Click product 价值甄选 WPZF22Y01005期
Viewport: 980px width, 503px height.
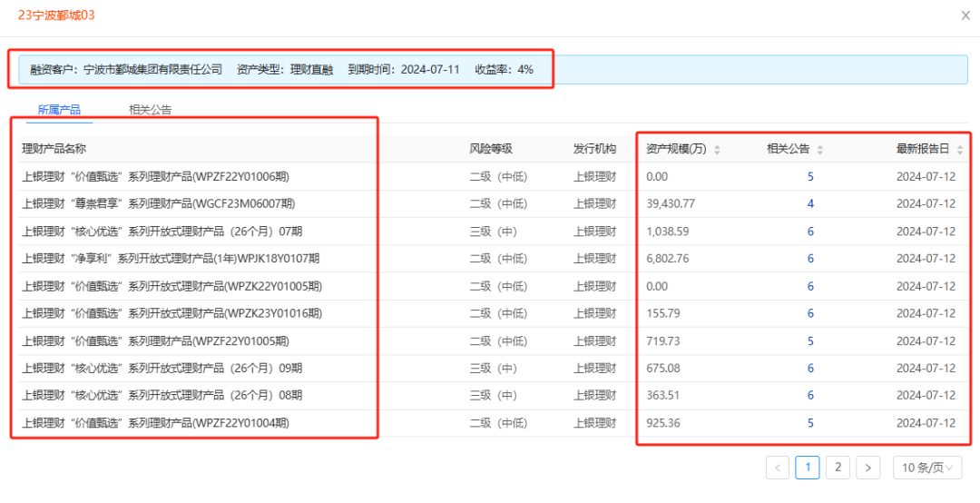[156, 341]
